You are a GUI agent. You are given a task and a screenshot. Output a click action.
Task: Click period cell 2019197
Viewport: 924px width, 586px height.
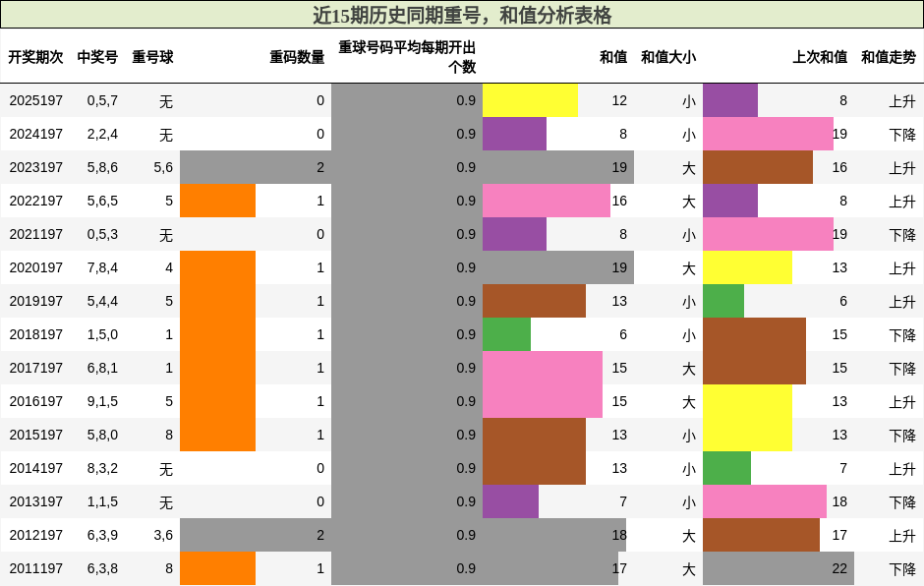pyautogui.click(x=36, y=301)
